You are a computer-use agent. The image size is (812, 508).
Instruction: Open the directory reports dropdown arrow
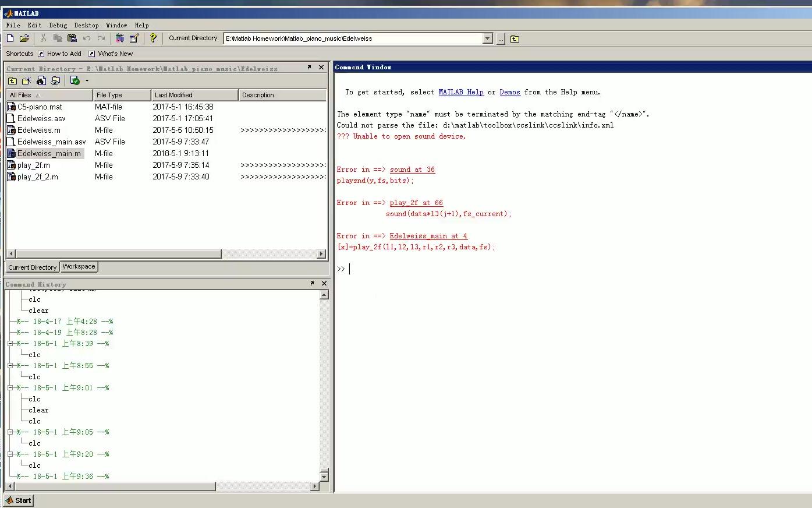click(x=87, y=80)
